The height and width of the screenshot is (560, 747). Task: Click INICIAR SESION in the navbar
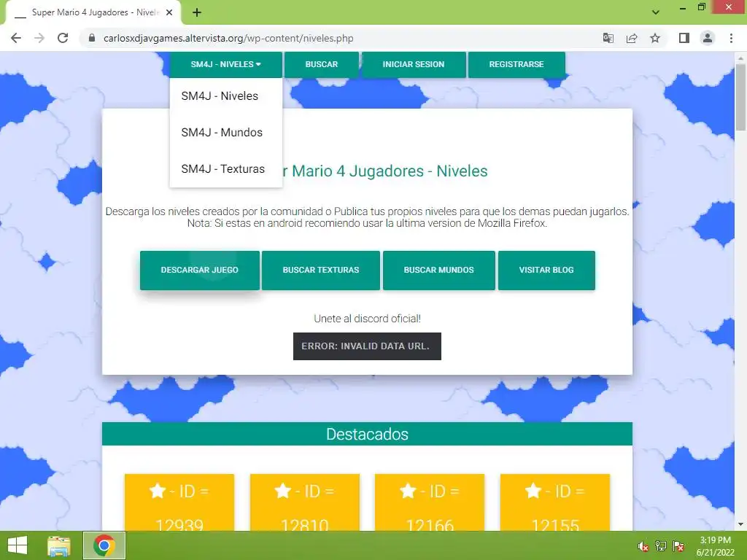click(414, 64)
